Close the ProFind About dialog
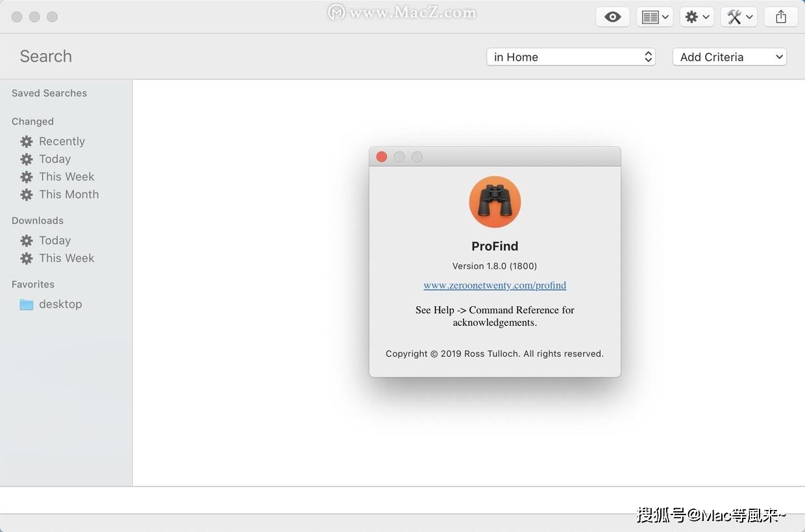The width and height of the screenshot is (805, 532). tap(382, 156)
